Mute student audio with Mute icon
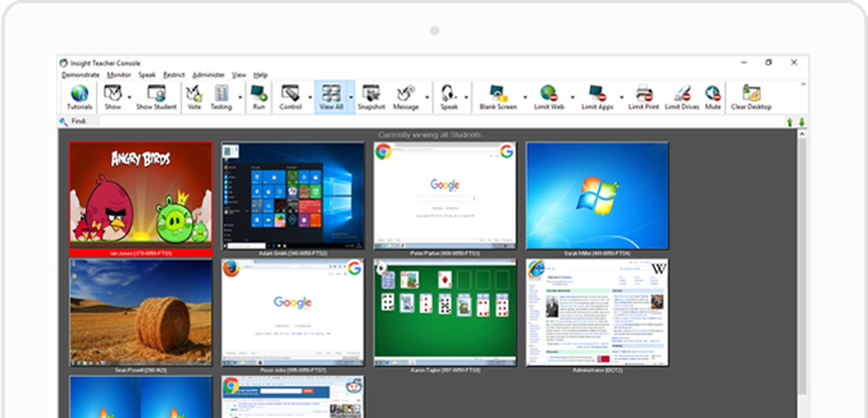This screenshot has height=418, width=868. (713, 93)
